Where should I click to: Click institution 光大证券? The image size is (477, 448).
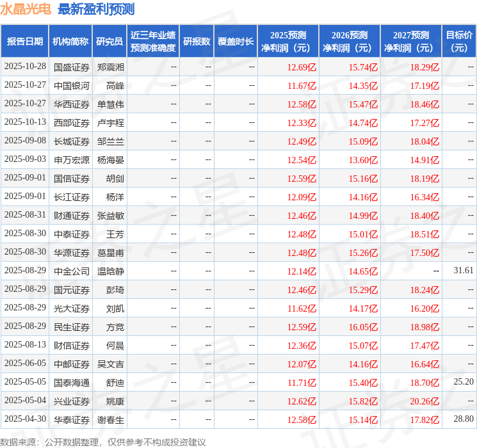(x=72, y=308)
